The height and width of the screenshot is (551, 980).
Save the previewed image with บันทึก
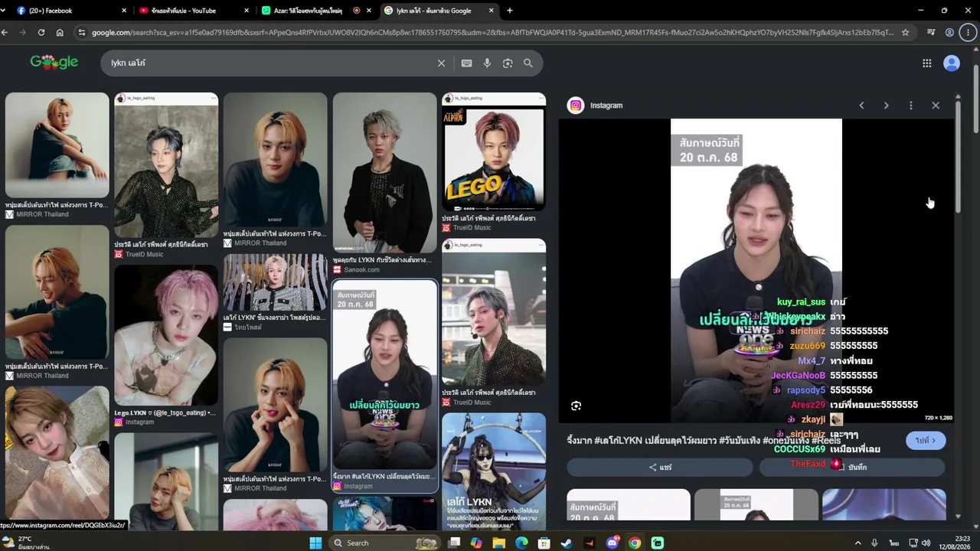(x=852, y=467)
